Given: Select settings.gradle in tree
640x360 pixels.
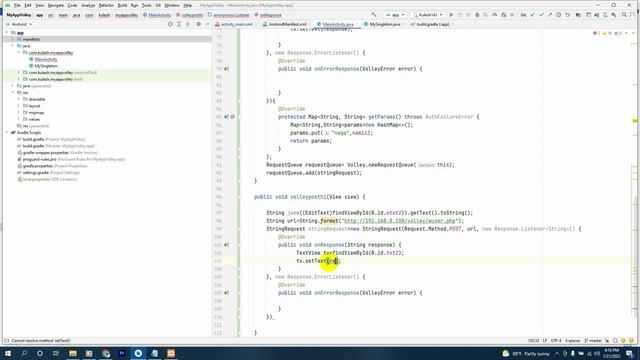Looking at the screenshot, I should [48, 173].
